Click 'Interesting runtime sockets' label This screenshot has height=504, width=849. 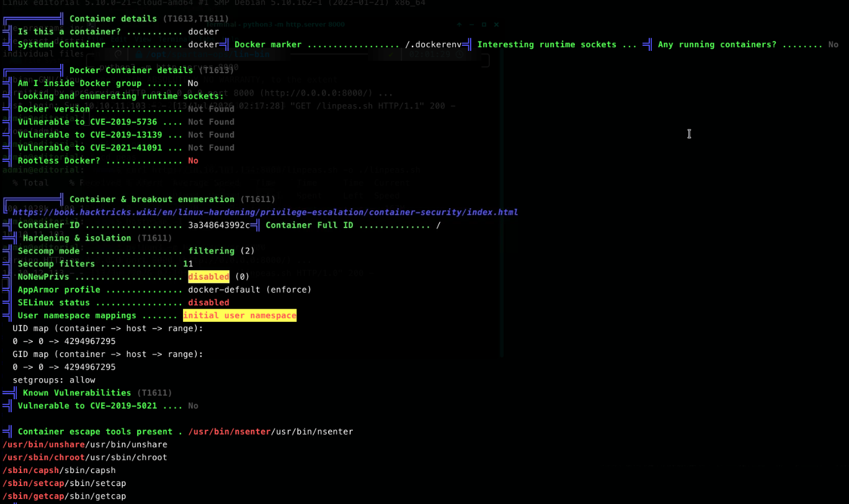pos(547,45)
